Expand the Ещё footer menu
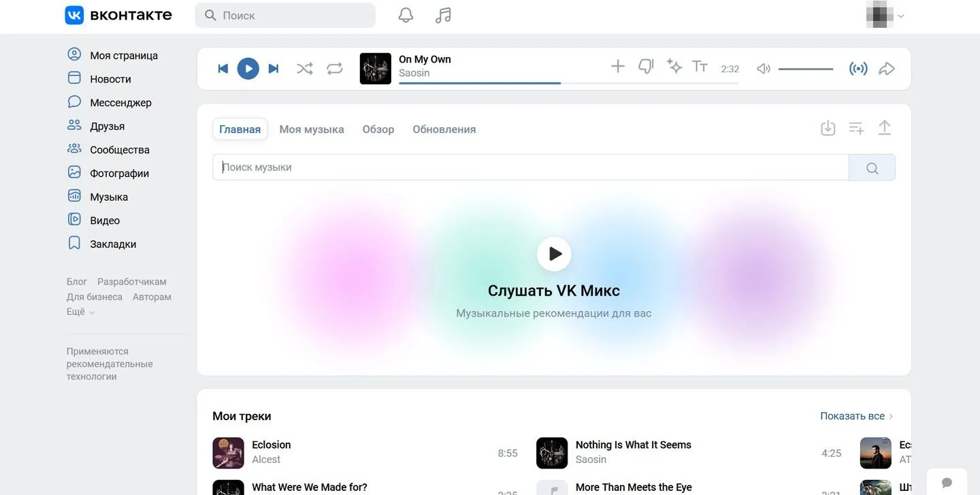Image resolution: width=980 pixels, height=495 pixels. 80,312
